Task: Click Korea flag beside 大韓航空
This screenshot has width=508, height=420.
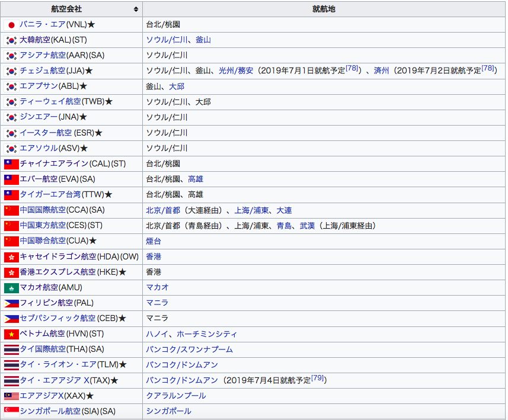Action: pyautogui.click(x=11, y=40)
